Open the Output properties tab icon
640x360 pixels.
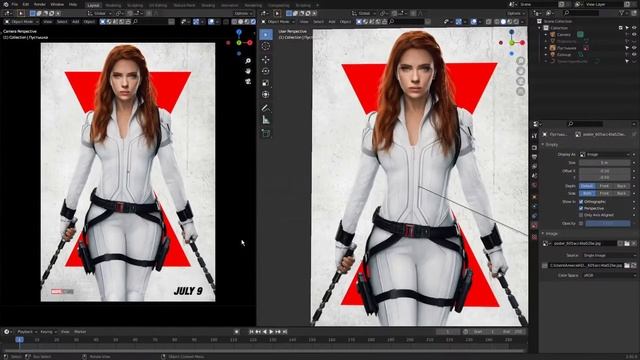[x=535, y=157]
